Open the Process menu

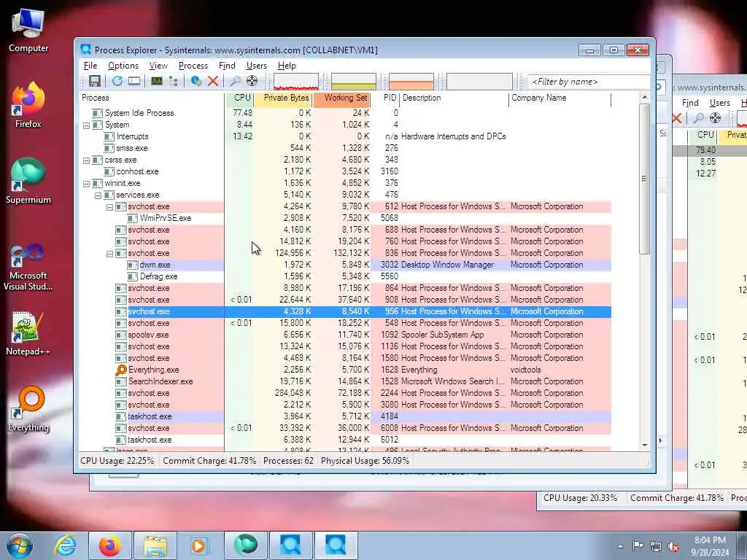pyautogui.click(x=193, y=66)
